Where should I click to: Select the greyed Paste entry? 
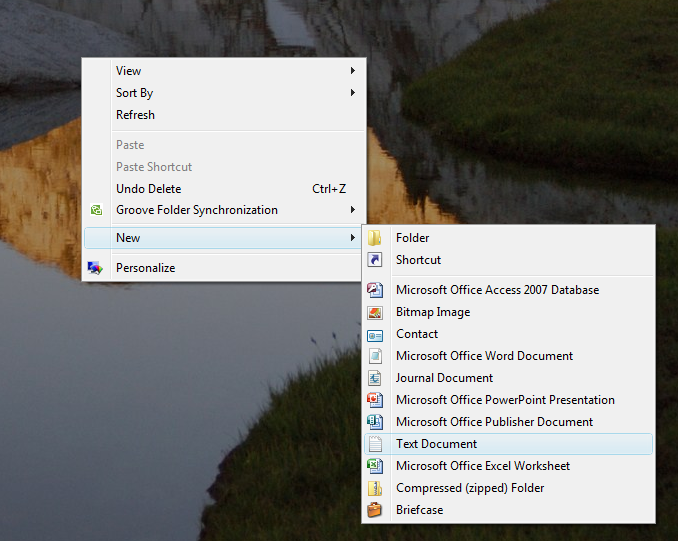click(x=224, y=145)
